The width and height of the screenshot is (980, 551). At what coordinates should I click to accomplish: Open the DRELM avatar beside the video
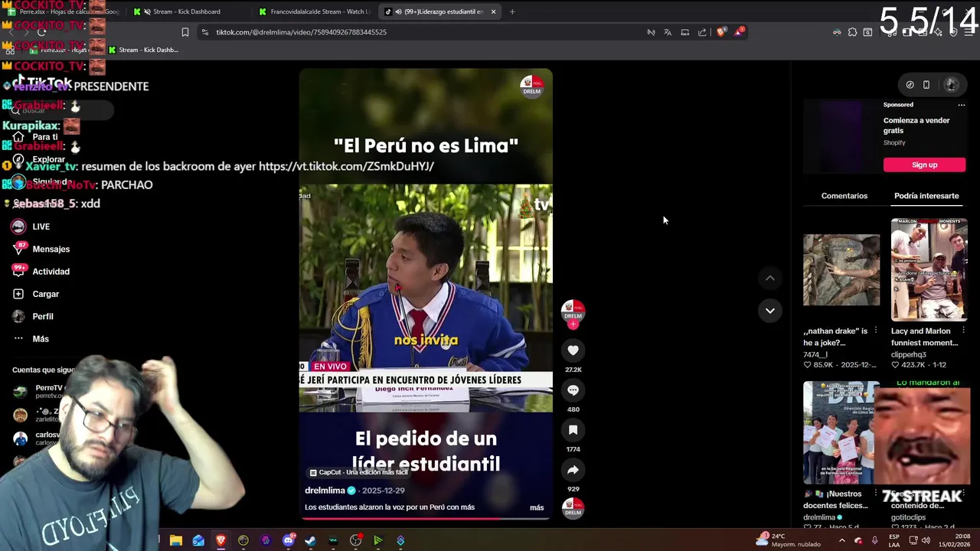pos(573,311)
